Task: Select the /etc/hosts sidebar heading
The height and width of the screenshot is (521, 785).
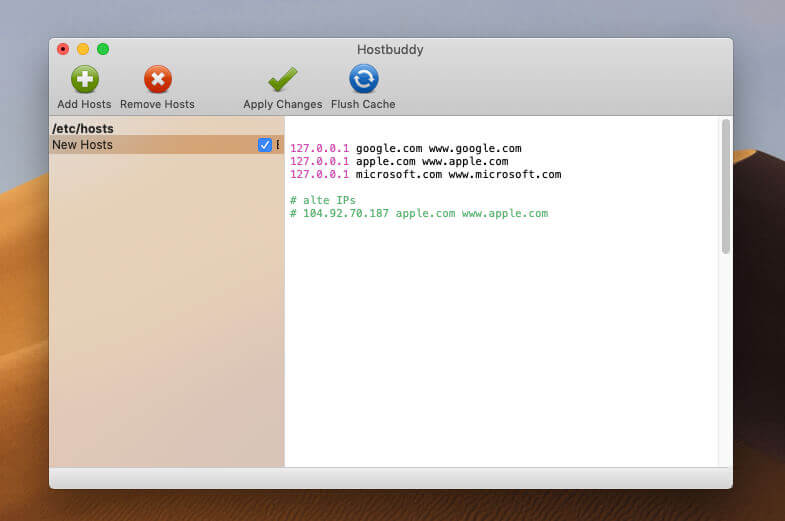Action: (83, 129)
